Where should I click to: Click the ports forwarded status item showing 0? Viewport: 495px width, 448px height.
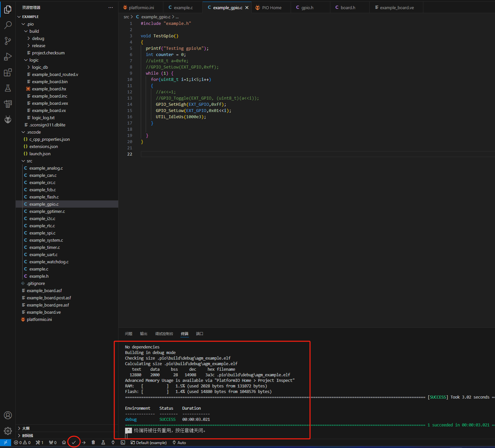pyautogui.click(x=53, y=442)
